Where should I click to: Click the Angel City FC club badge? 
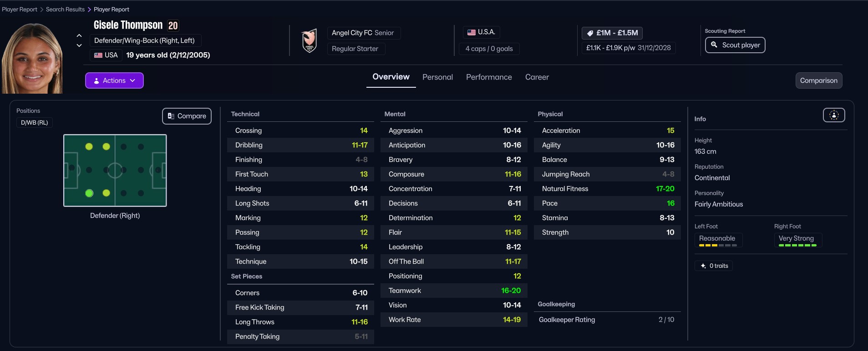click(x=310, y=41)
